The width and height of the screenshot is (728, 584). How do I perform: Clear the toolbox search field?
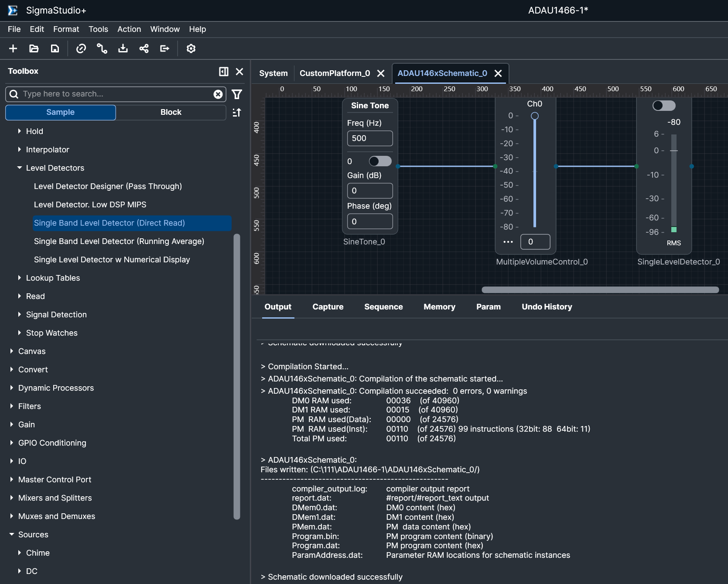click(218, 94)
